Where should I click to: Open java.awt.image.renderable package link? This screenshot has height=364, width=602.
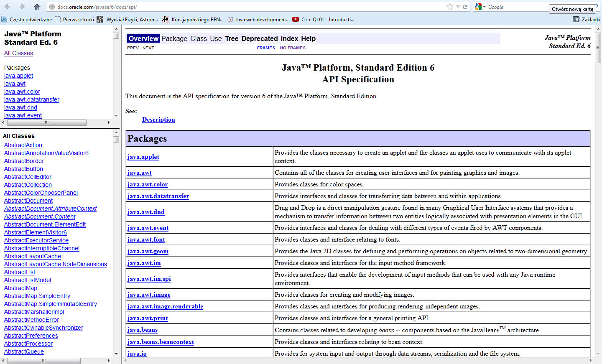click(x=165, y=306)
